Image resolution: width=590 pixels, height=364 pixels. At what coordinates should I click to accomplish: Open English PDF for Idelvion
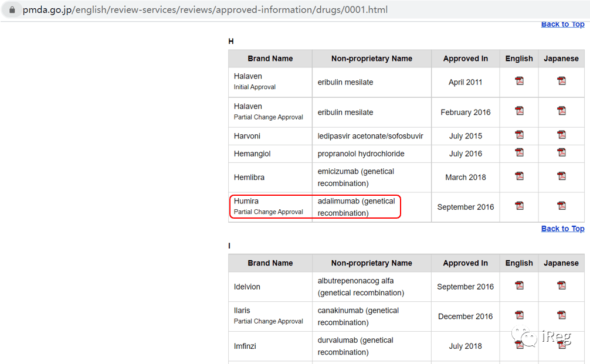(519, 285)
